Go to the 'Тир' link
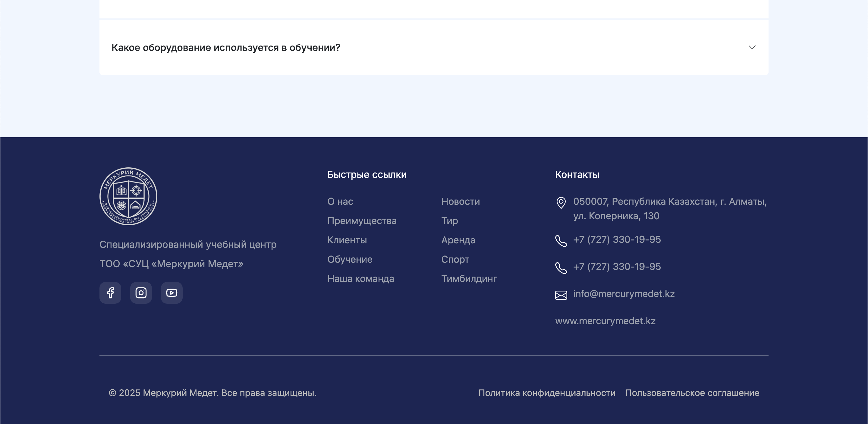Image resolution: width=868 pixels, height=424 pixels. (449, 221)
